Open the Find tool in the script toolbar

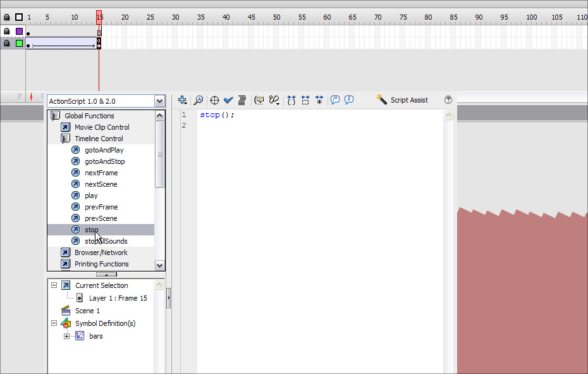(198, 100)
